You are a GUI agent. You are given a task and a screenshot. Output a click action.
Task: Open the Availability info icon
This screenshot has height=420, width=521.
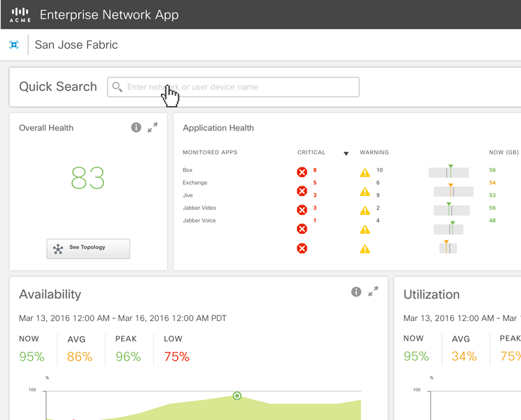[356, 292]
